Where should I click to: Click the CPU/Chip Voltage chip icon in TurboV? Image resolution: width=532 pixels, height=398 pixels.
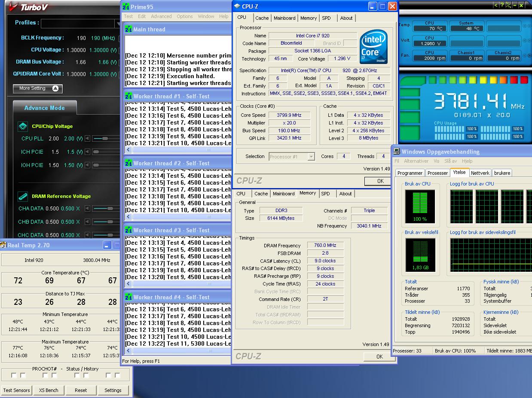23,126
